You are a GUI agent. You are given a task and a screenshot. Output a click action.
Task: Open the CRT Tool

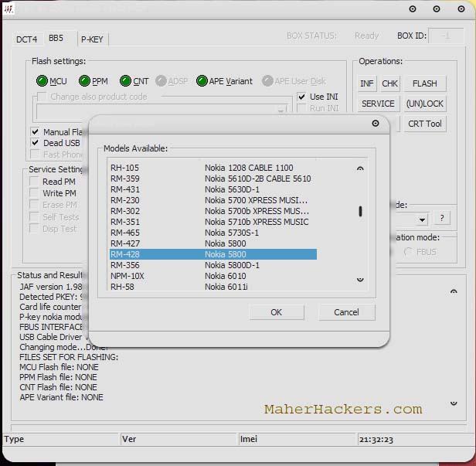click(x=425, y=124)
